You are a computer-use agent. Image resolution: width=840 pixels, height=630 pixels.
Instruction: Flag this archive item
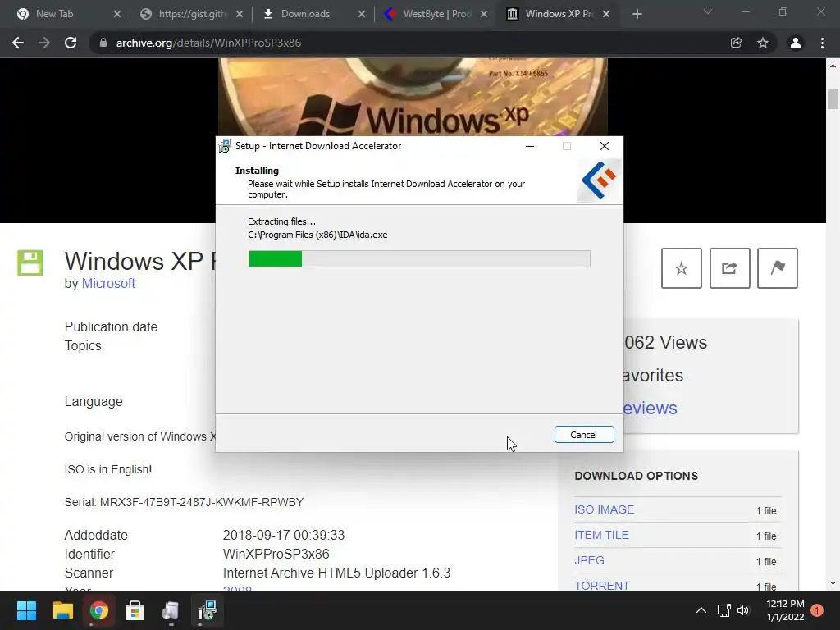[778, 268]
